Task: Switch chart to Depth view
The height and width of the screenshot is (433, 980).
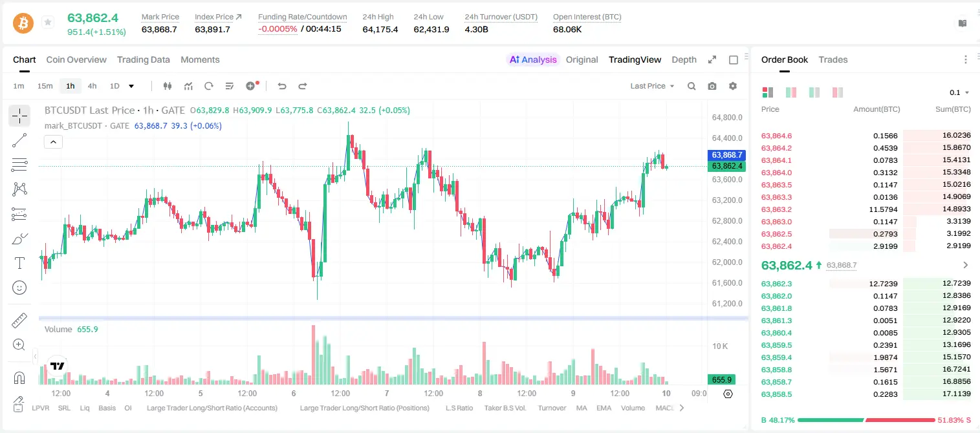Action: click(x=684, y=59)
